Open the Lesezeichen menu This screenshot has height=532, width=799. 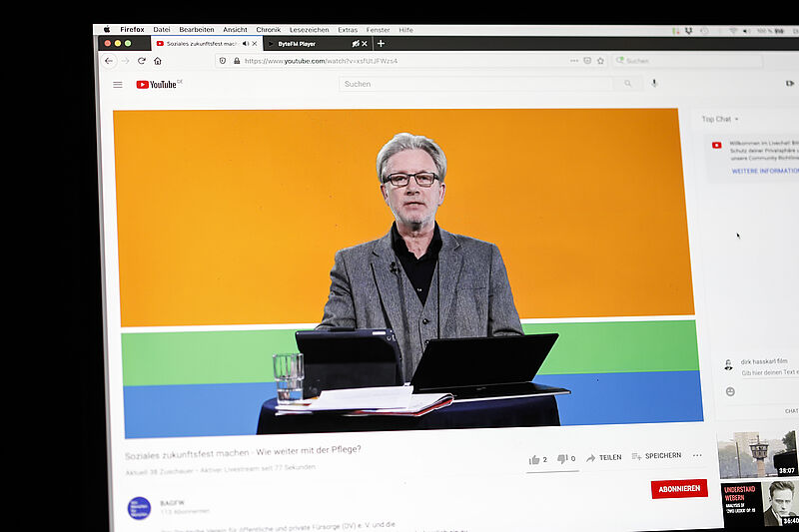point(309,30)
